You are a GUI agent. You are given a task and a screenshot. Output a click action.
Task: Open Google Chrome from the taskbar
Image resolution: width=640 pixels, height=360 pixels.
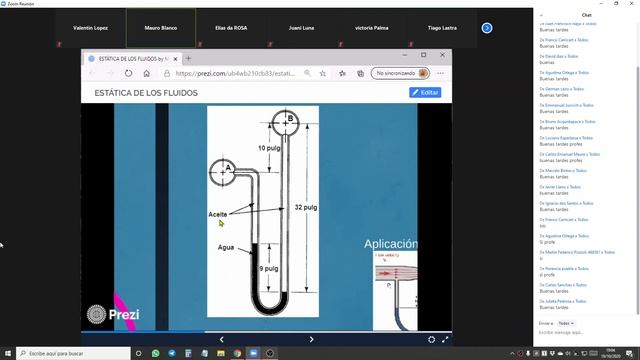click(x=237, y=353)
